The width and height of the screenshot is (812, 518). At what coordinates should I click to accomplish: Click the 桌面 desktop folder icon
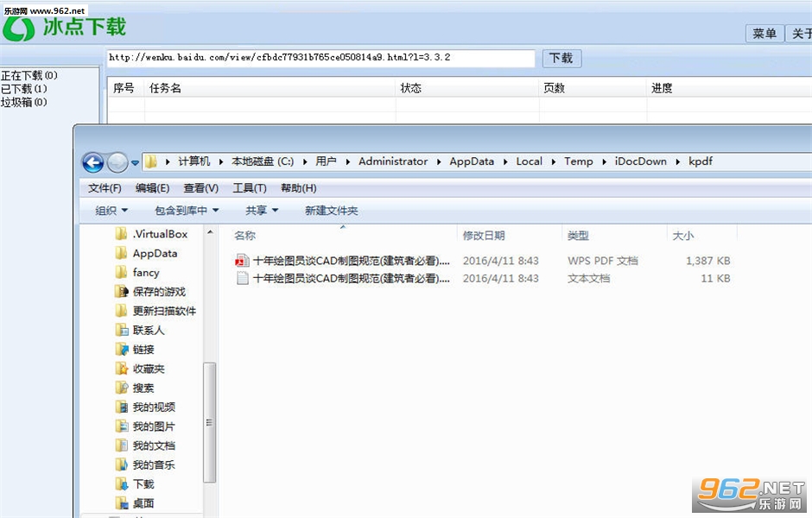[x=121, y=503]
